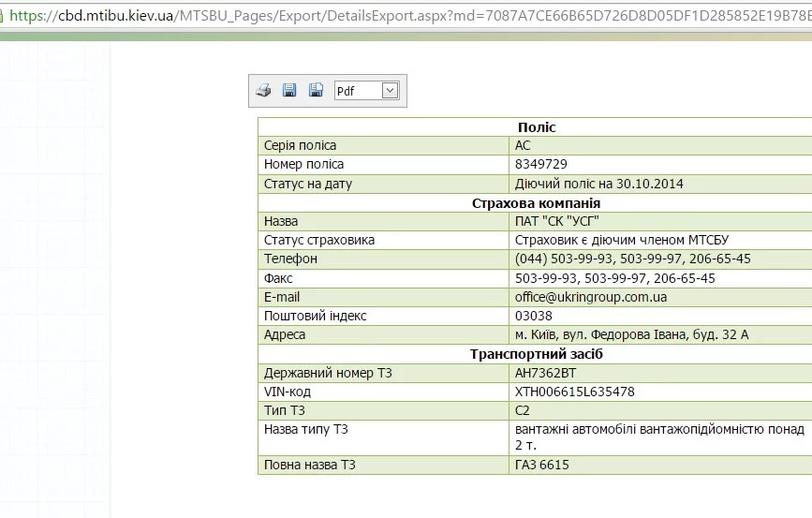Image resolution: width=812 pixels, height=518 pixels.
Task: Click the vehicle name ГАЗ 6615
Action: pyautogui.click(x=541, y=465)
